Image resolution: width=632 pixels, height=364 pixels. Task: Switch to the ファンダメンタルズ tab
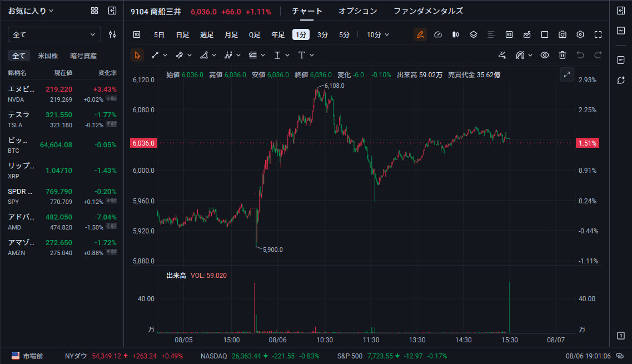pos(428,11)
